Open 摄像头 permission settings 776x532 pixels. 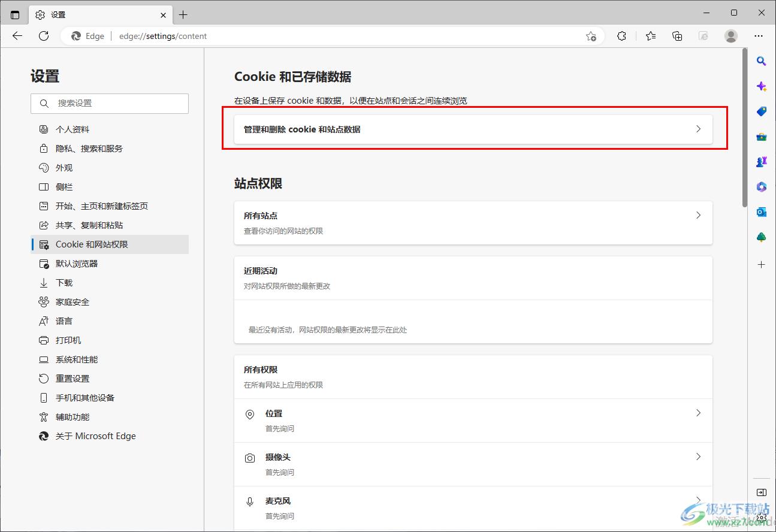[x=473, y=464]
